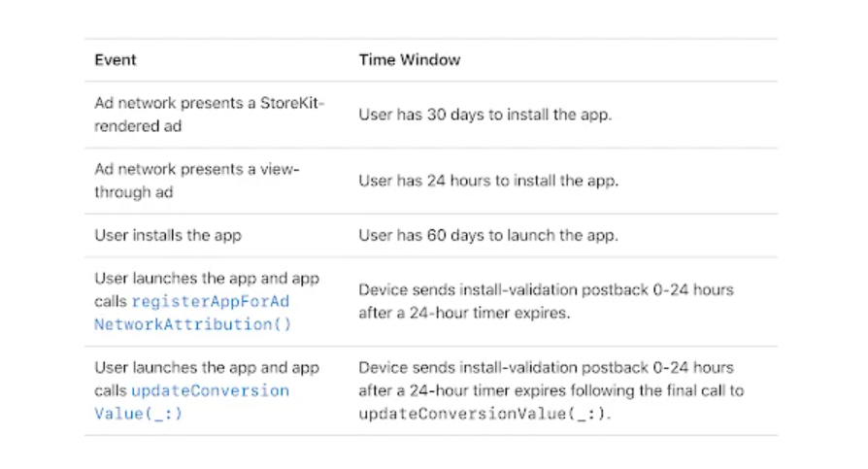Click the 'NetworkAttribution()' line of the link
Screen dimensions: 868x469
192,324
